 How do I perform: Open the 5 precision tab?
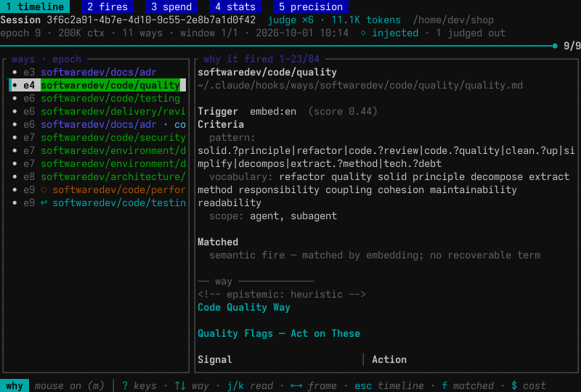click(311, 7)
